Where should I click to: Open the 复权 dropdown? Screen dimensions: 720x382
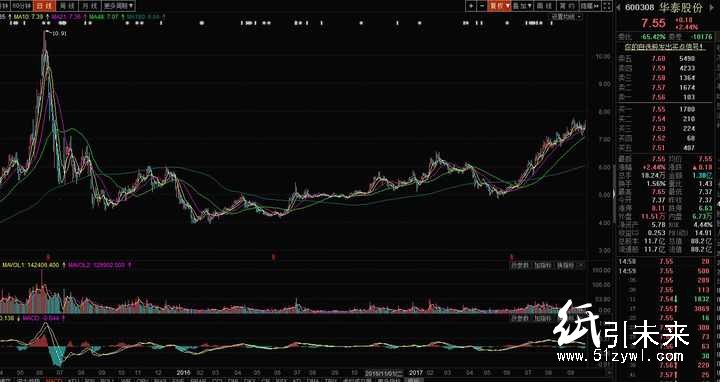pyautogui.click(x=500, y=6)
